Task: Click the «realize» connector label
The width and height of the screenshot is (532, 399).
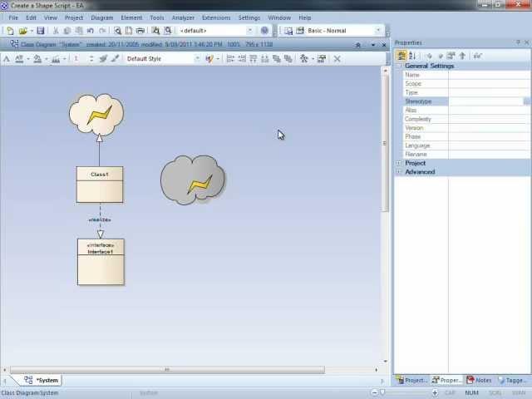Action: (100, 219)
